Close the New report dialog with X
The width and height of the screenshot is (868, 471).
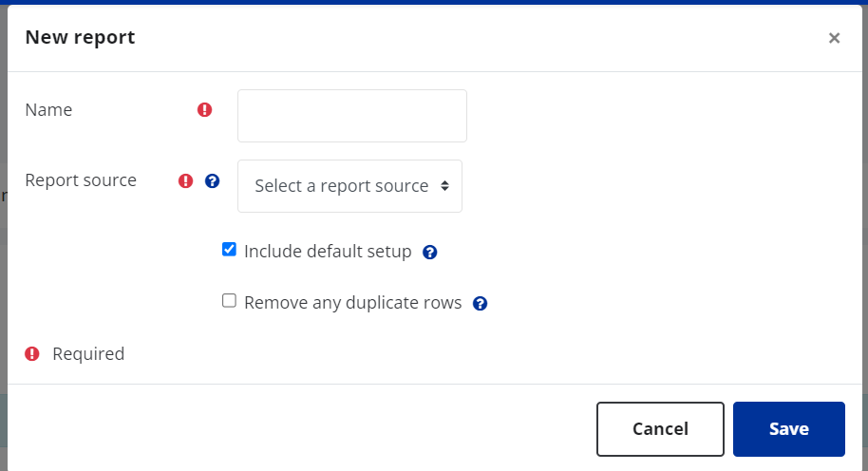click(x=834, y=38)
